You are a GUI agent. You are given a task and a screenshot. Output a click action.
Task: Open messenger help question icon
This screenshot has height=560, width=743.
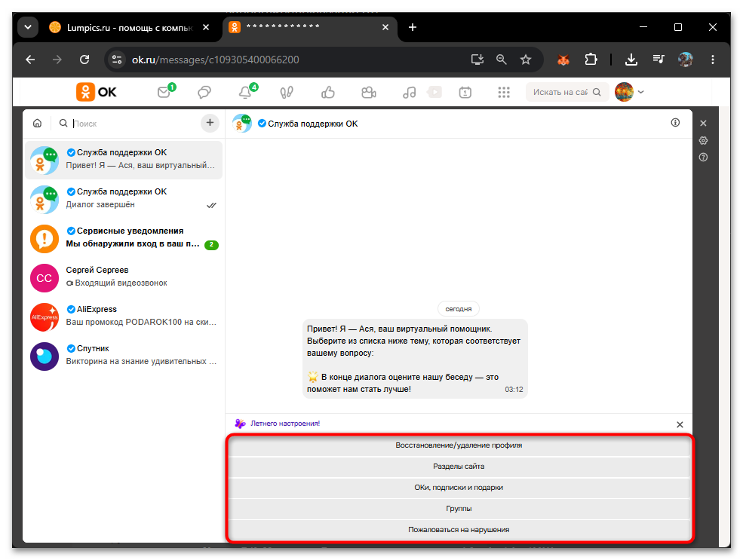[703, 158]
